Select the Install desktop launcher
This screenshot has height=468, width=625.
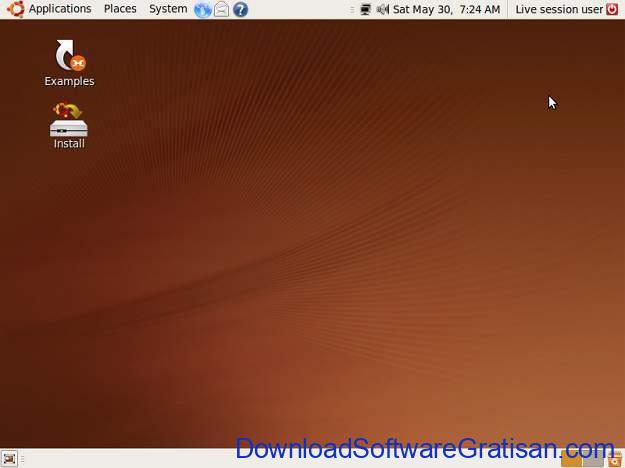pyautogui.click(x=69, y=126)
